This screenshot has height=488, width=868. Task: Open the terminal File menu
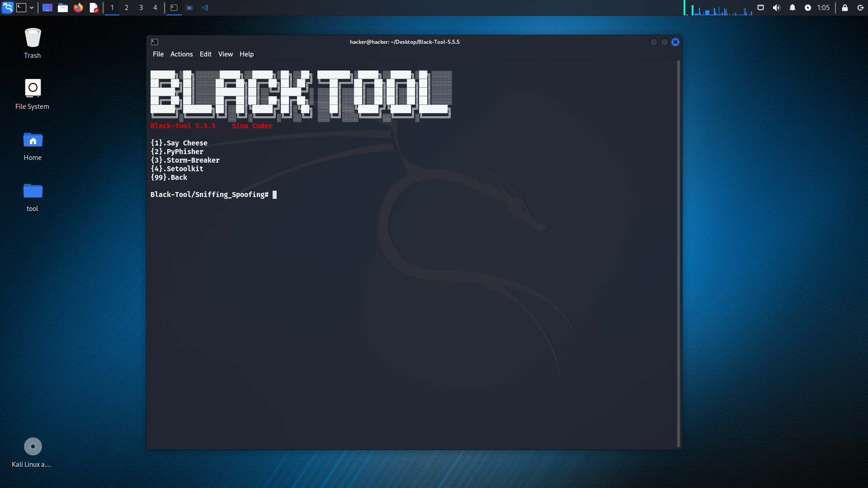tap(158, 54)
